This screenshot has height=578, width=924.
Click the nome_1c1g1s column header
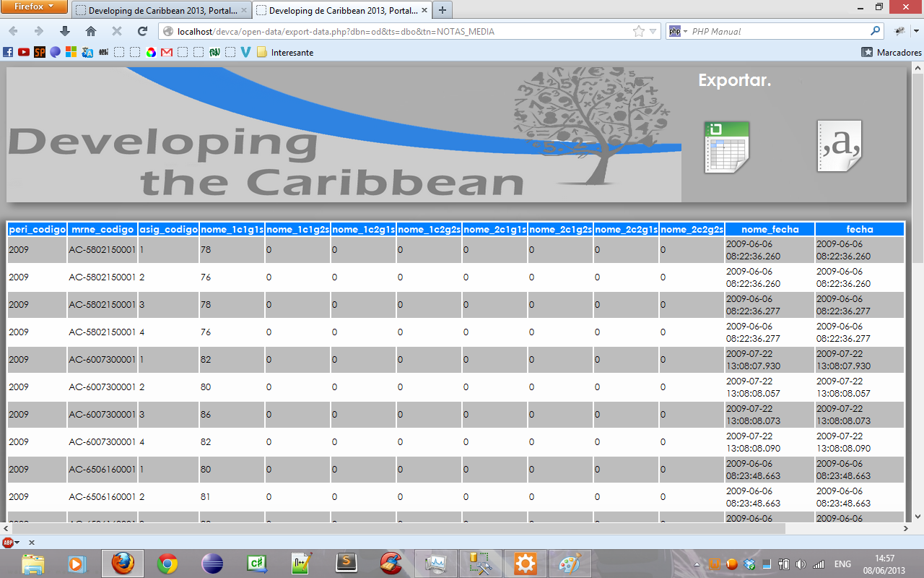(232, 229)
